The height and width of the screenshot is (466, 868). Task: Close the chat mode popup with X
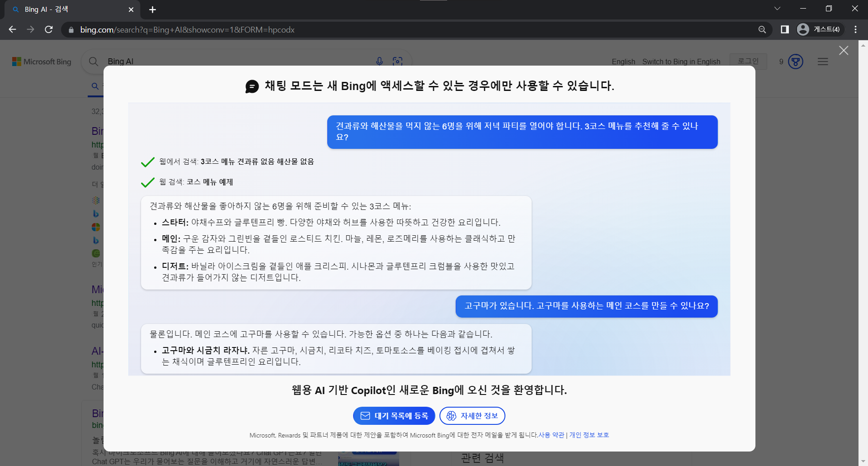[x=844, y=51]
